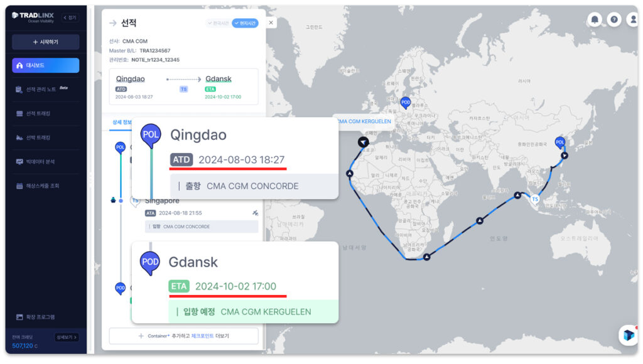Click Qingdao in the route summary
The height and width of the screenshot is (364, 643).
pos(131,78)
